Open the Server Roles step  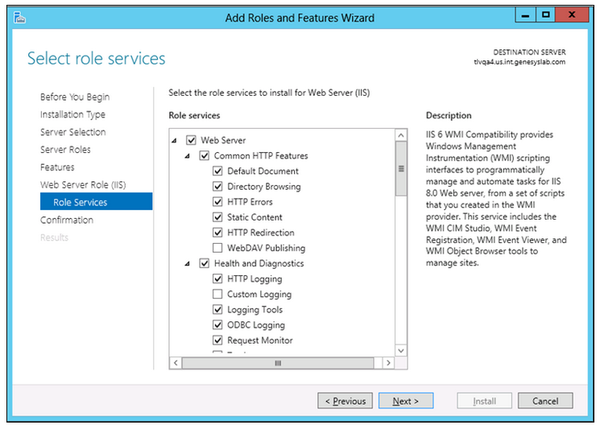point(65,150)
